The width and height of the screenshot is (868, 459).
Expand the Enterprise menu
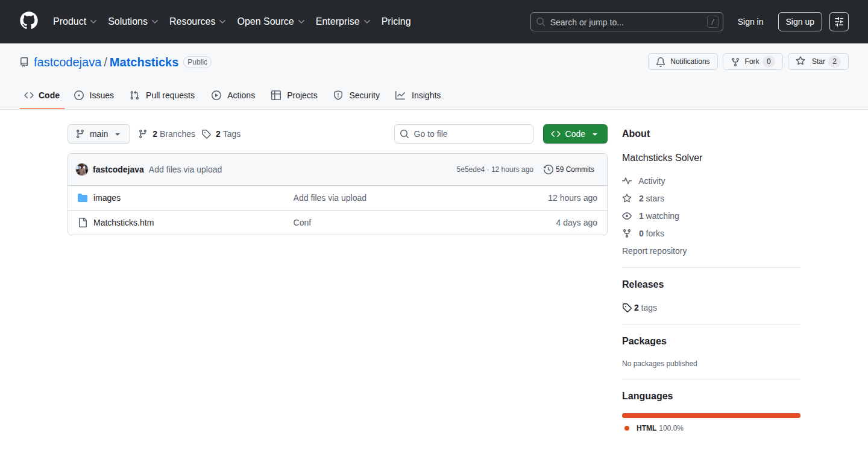pos(343,21)
